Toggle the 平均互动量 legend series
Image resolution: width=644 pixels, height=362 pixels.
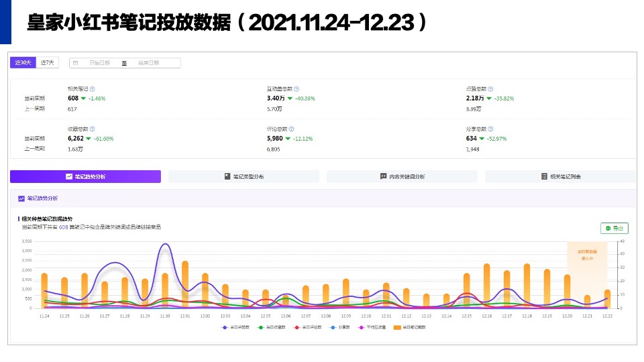(x=372, y=328)
